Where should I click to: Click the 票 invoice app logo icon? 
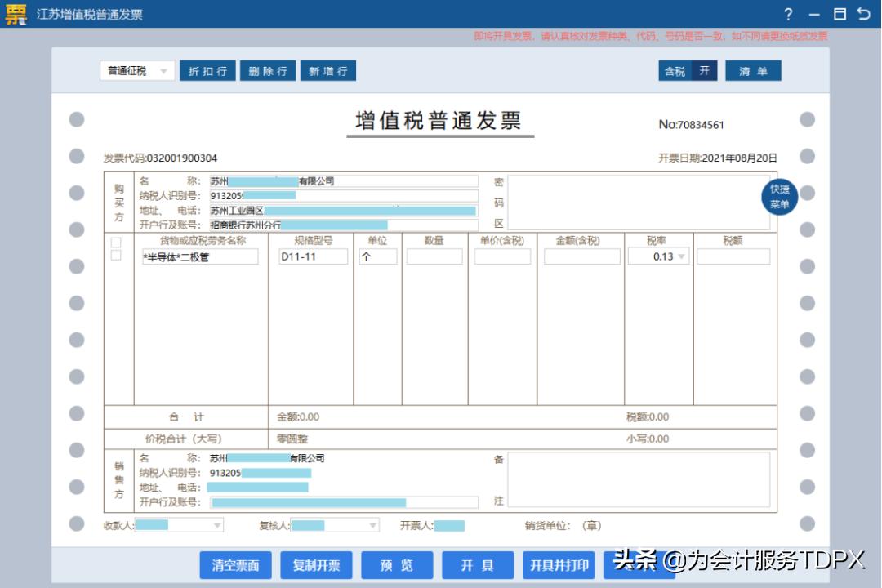click(x=14, y=13)
